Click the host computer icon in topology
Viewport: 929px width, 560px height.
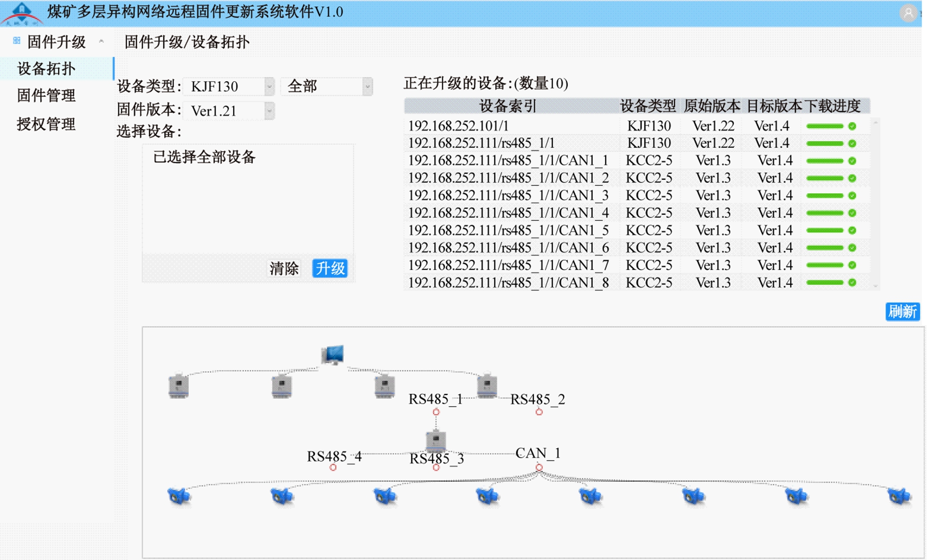pos(333,355)
